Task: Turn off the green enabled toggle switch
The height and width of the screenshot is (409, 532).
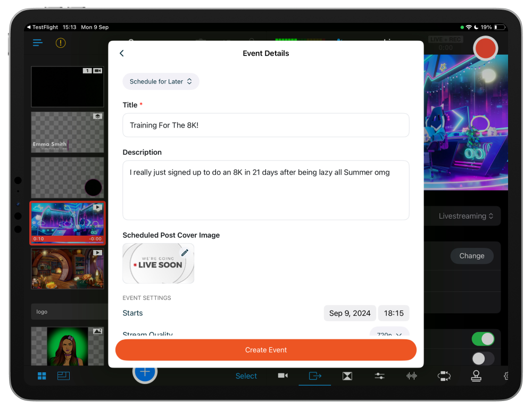Action: point(483,339)
